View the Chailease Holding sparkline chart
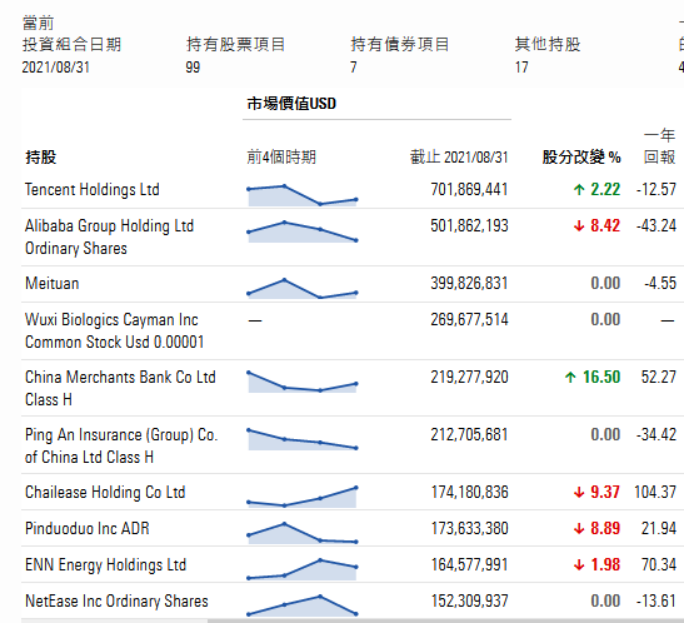The image size is (684, 623). [x=302, y=497]
